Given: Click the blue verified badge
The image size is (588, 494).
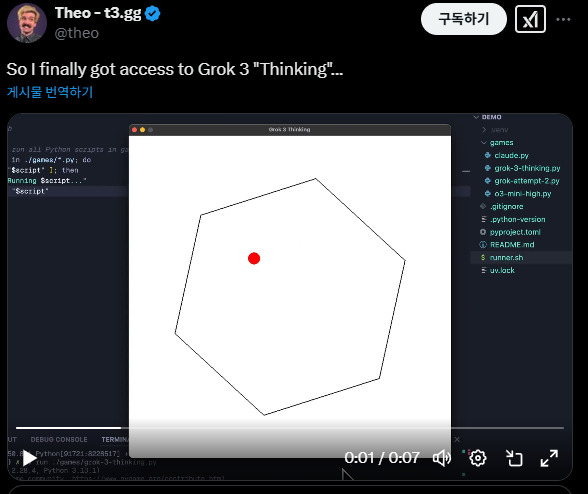Looking at the screenshot, I should pyautogui.click(x=153, y=14).
